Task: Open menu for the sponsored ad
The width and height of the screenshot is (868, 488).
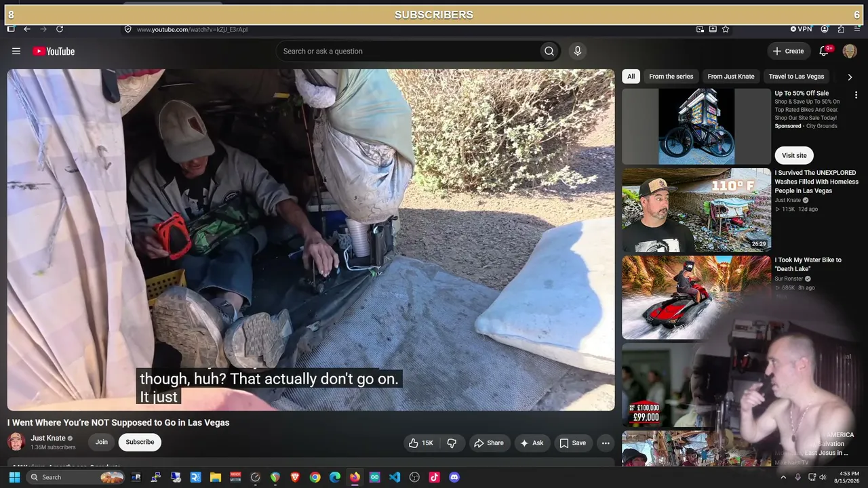Action: pyautogui.click(x=856, y=96)
